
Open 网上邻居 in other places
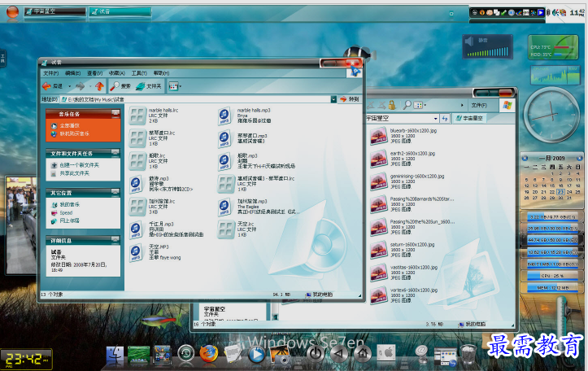point(69,220)
